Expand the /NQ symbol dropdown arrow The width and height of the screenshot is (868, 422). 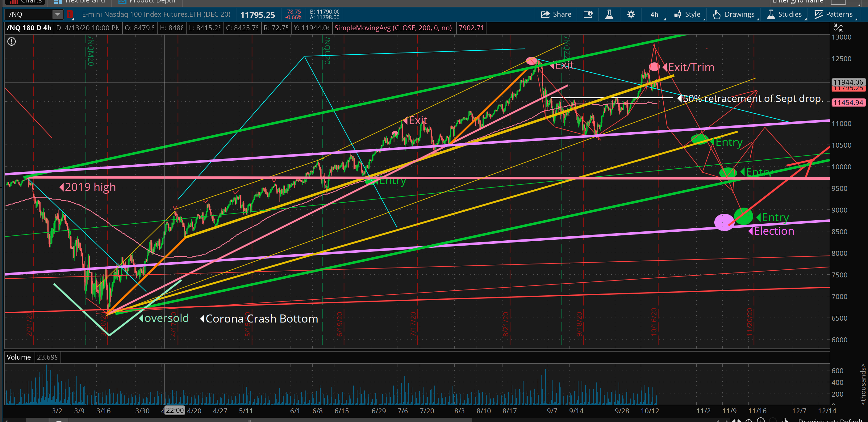(57, 14)
